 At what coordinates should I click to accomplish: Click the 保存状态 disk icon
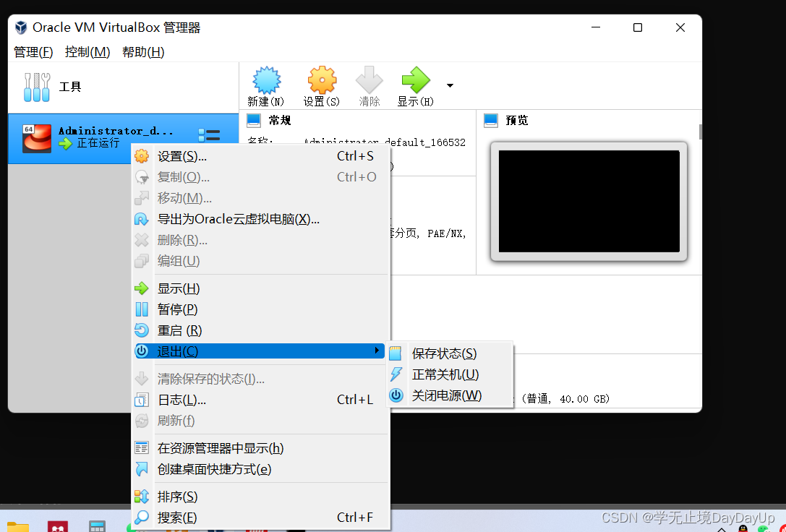pyautogui.click(x=396, y=353)
